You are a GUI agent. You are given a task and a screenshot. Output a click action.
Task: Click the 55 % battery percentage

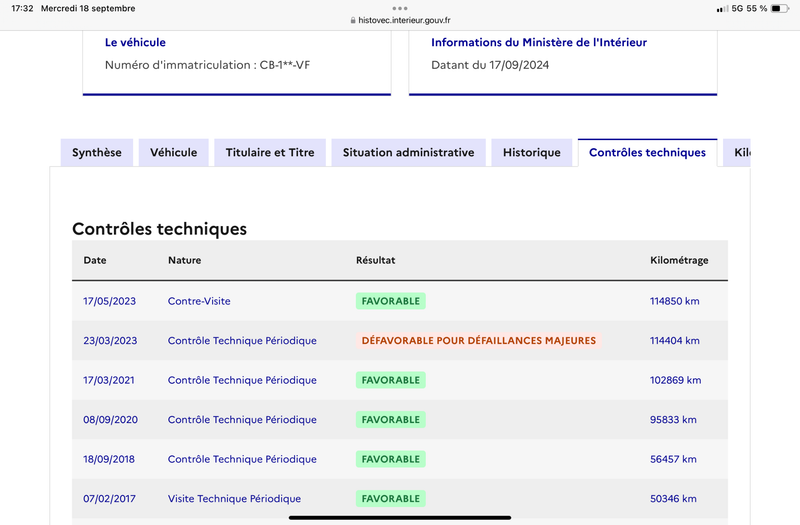[757, 8]
